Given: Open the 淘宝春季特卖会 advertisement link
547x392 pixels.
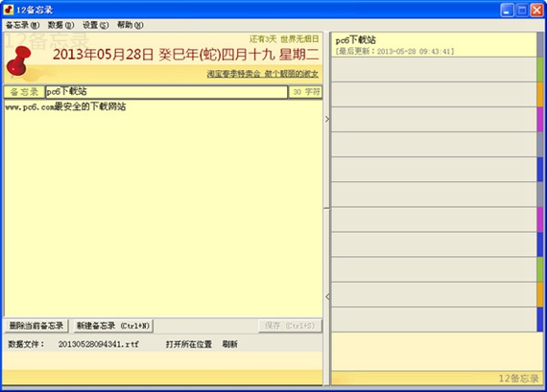Looking at the screenshot, I should click(262, 74).
